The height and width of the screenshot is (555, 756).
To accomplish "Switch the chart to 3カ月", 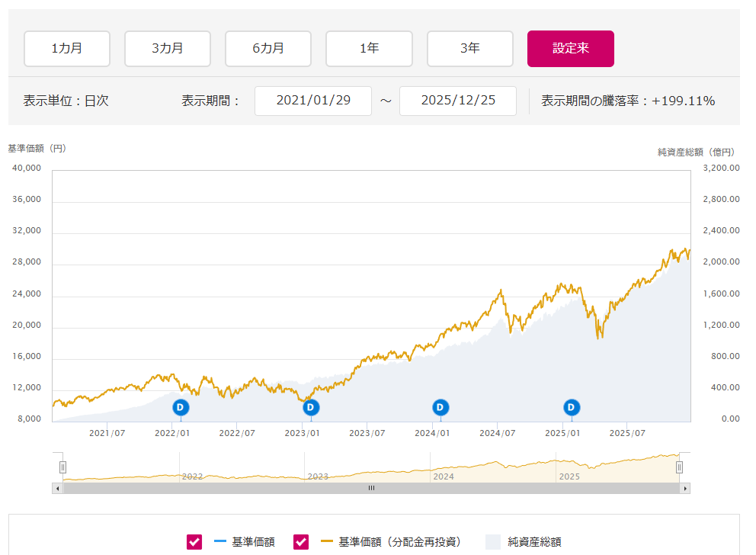I will [x=168, y=49].
